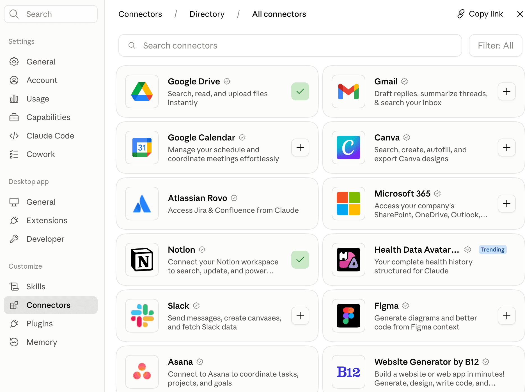Click the Health Data Avatar logo icon
The height and width of the screenshot is (392, 532).
[348, 260]
